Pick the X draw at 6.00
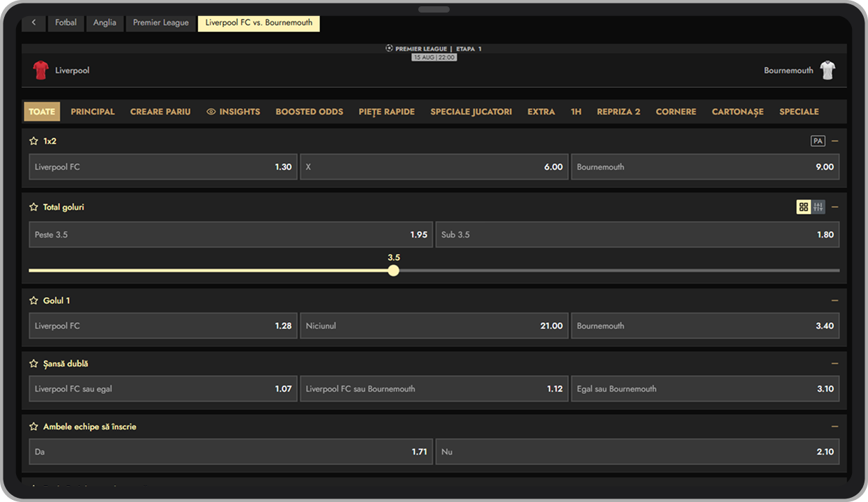This screenshot has width=868, height=502. (x=434, y=167)
